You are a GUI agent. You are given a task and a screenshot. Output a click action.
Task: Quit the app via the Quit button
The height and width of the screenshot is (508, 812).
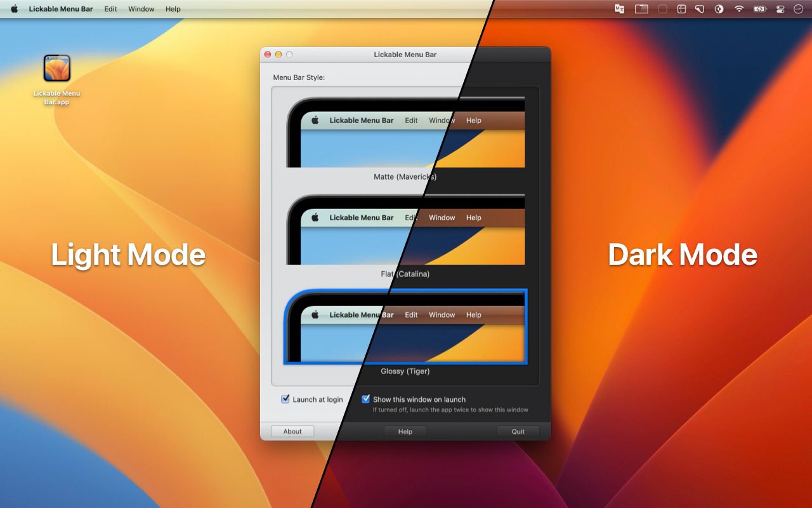(518, 431)
